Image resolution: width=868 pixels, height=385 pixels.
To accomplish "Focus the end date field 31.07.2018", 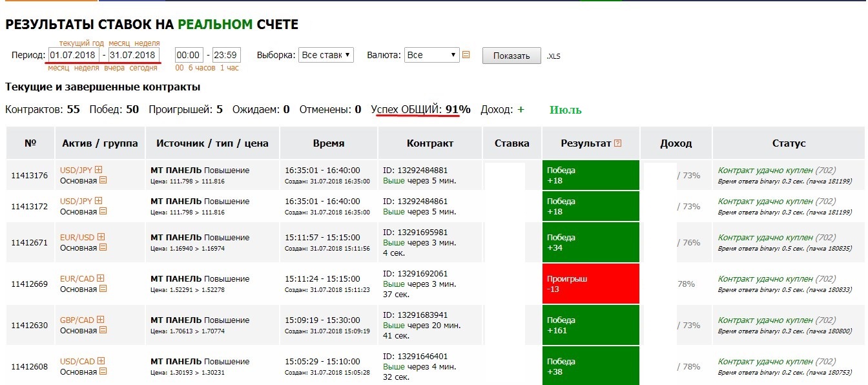I will [134, 55].
